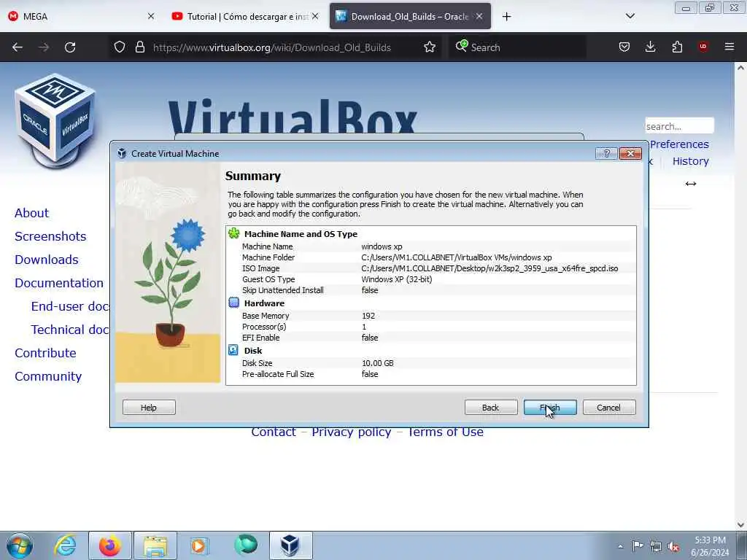The width and height of the screenshot is (747, 560).
Task: Close the Download_Old_Builds tab
Action: coord(479,16)
